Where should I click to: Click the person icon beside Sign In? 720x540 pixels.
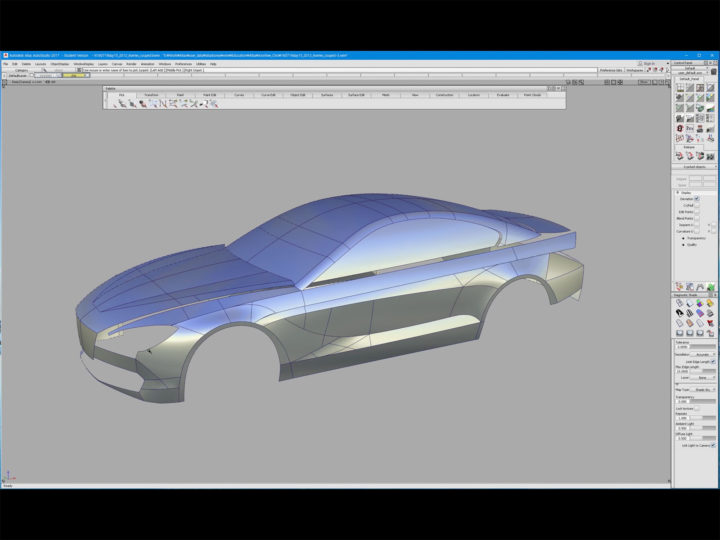point(640,63)
